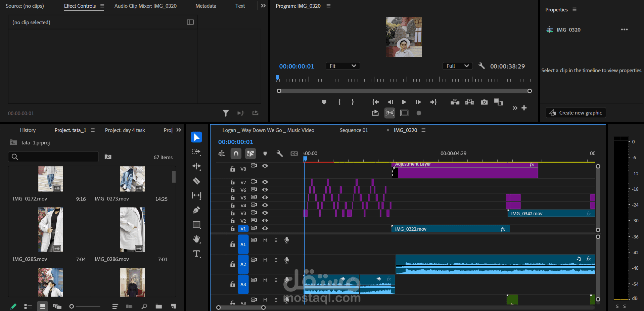Select the Ripple Edit tool
Viewport: 644px width, 311px height.
196,166
